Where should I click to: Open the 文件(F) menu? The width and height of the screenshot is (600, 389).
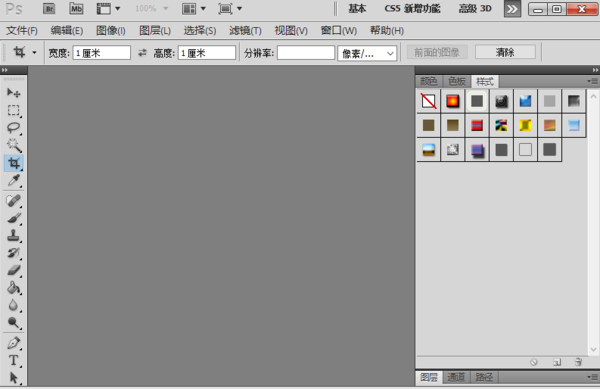(x=22, y=31)
